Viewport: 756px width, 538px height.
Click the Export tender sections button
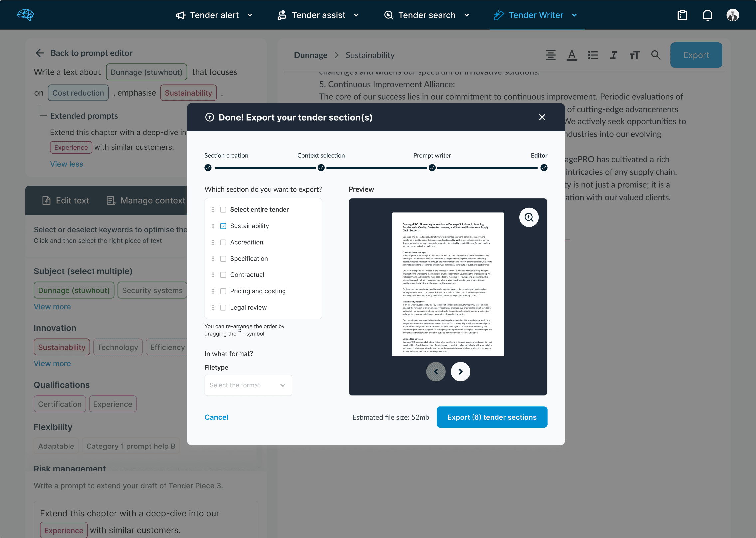(x=491, y=417)
